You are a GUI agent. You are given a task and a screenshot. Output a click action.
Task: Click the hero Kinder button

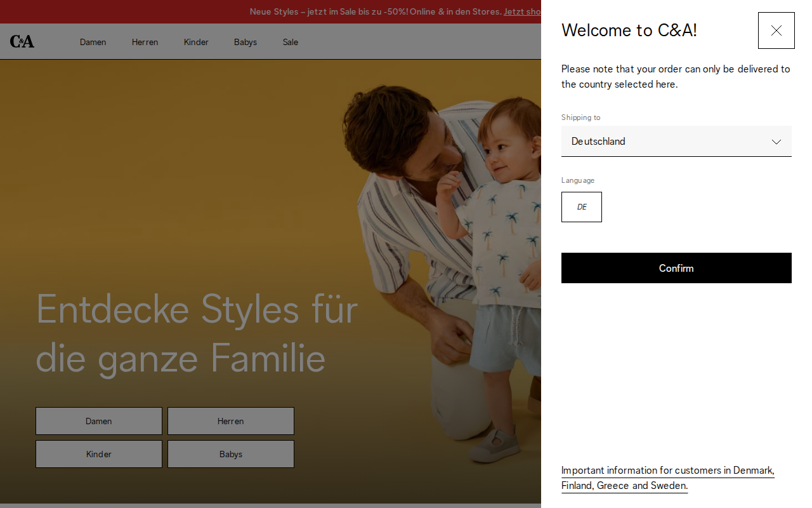click(x=99, y=454)
